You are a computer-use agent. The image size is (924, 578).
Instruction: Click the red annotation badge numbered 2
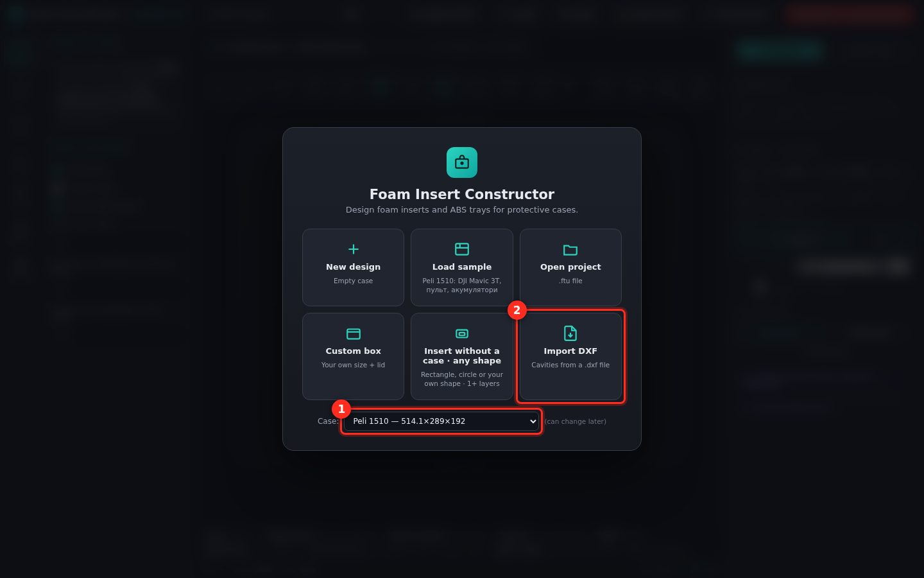pos(517,310)
